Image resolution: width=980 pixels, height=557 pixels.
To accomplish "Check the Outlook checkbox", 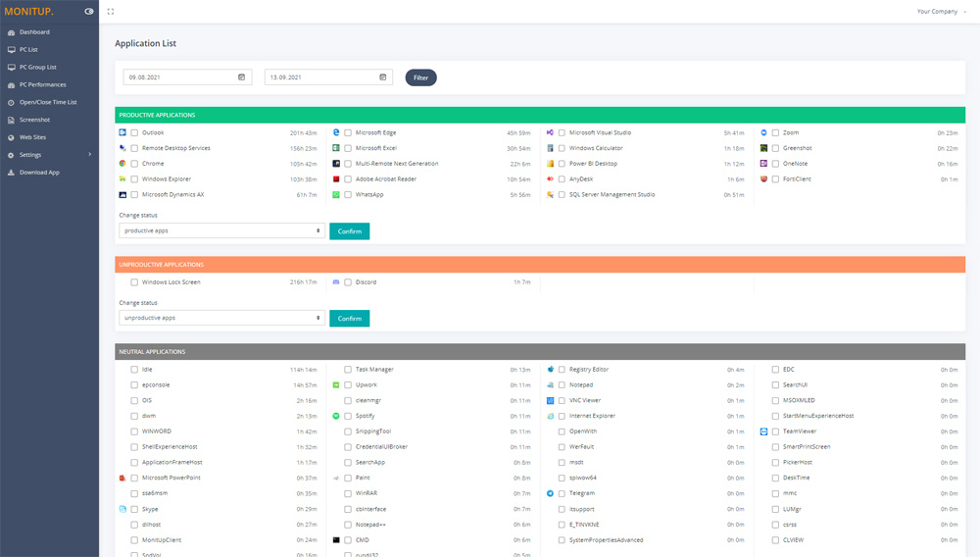I will click(x=134, y=132).
